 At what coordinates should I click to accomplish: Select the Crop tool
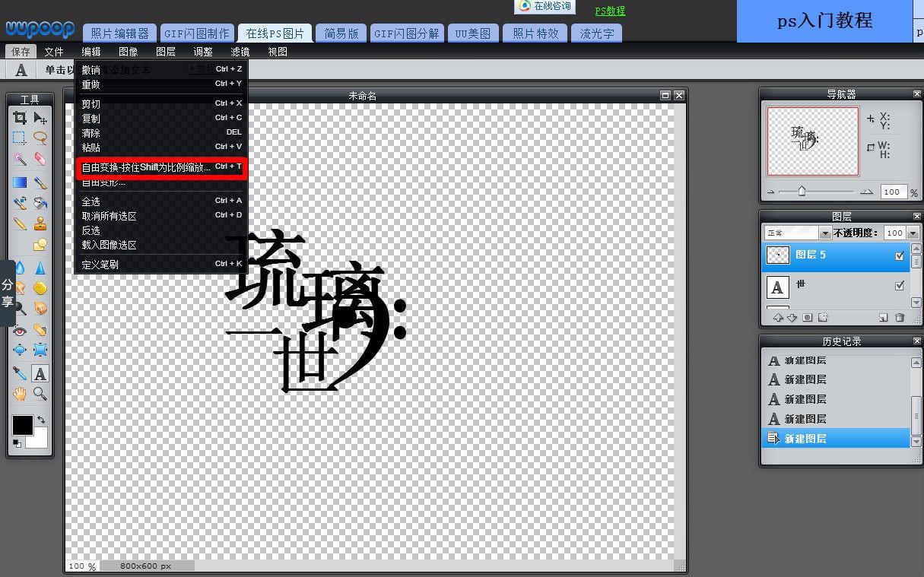click(x=21, y=116)
